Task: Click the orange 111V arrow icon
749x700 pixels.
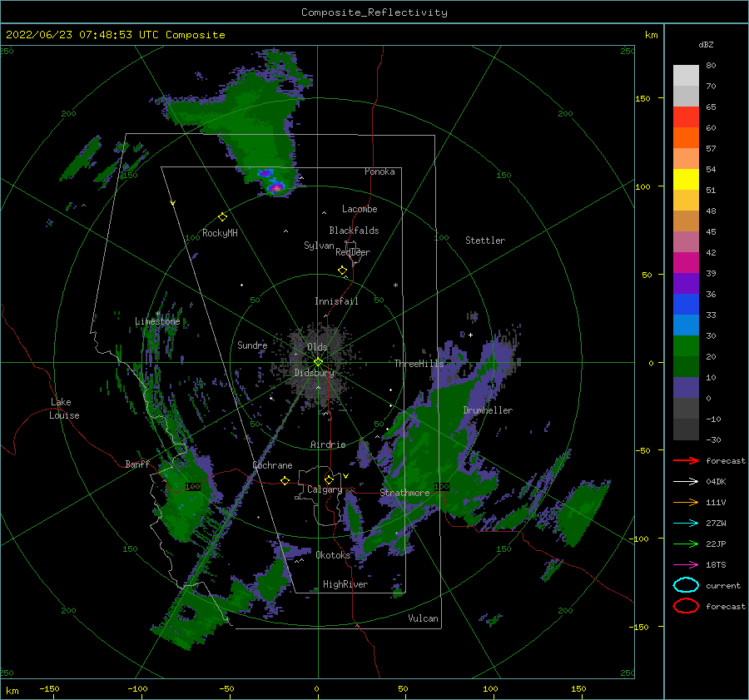Action: coord(686,502)
